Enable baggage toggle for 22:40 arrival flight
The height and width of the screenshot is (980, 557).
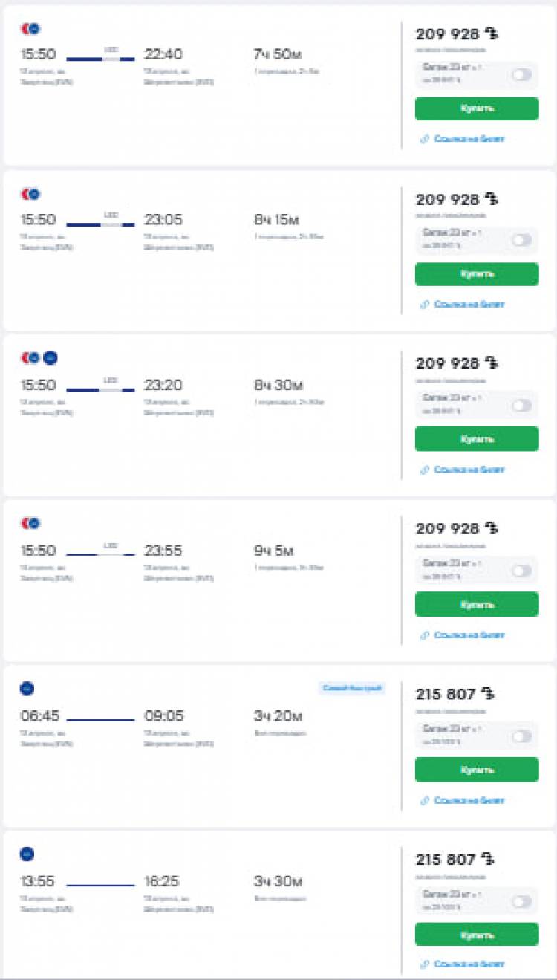(x=521, y=74)
